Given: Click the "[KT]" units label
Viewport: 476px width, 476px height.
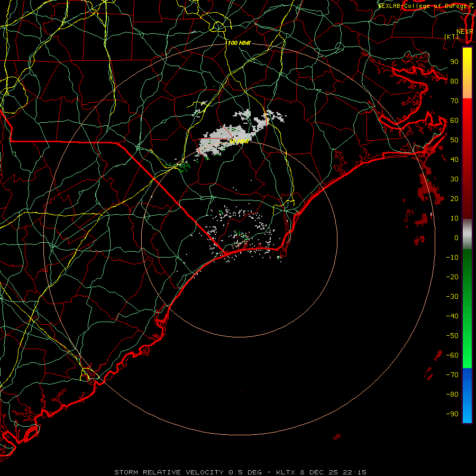Looking at the screenshot, I should click(x=452, y=37).
